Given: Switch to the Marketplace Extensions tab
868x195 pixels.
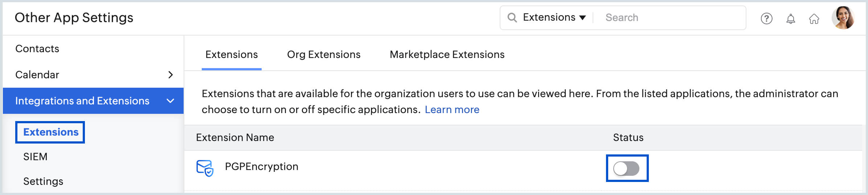Looking at the screenshot, I should pos(447,54).
